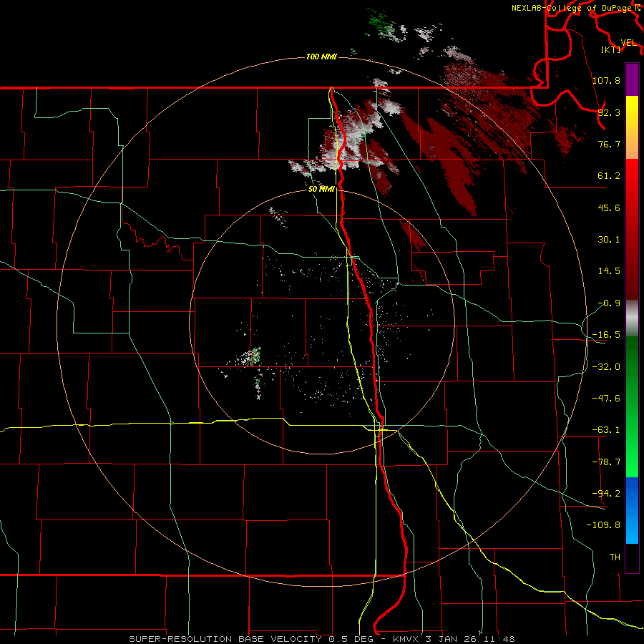The width and height of the screenshot is (644, 644).
Task: Select the 76.7 scale value
Action: [x=609, y=144]
